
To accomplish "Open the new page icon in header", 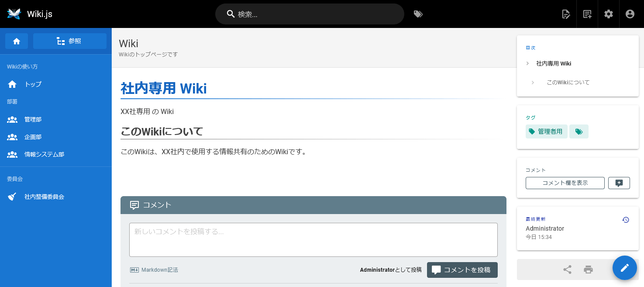I will (587, 14).
